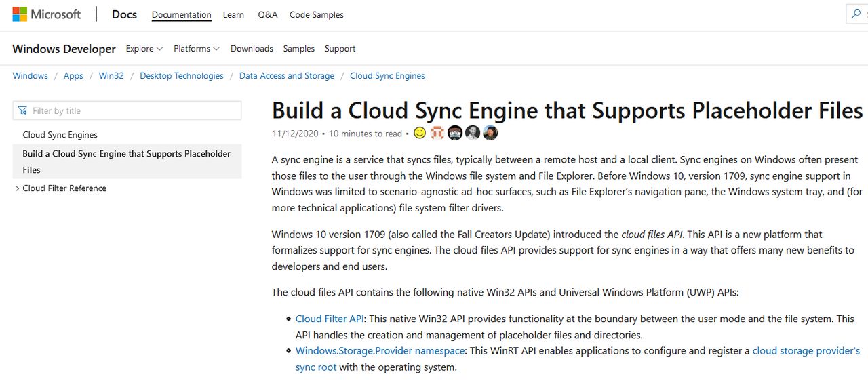Click the yellow smiley face contributor icon

(420, 133)
